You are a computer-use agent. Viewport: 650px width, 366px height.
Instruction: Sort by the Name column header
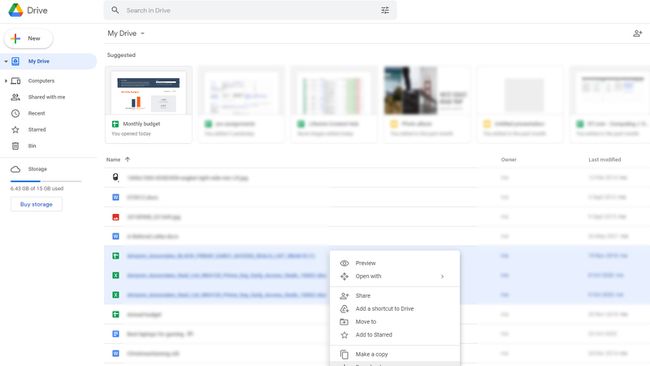click(113, 160)
